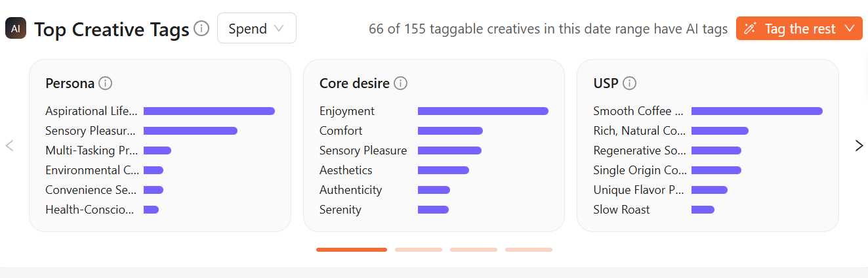
Task: Click the USP info icon
Action: click(630, 83)
